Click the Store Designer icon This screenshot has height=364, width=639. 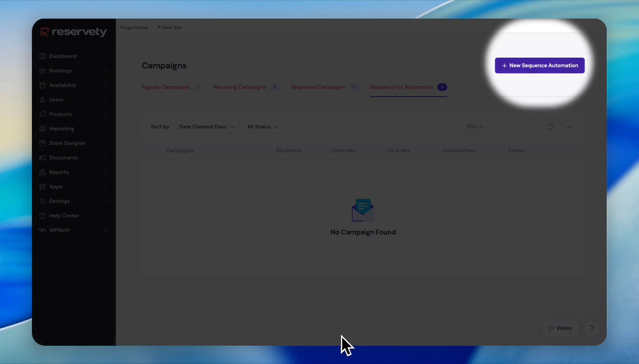(42, 143)
